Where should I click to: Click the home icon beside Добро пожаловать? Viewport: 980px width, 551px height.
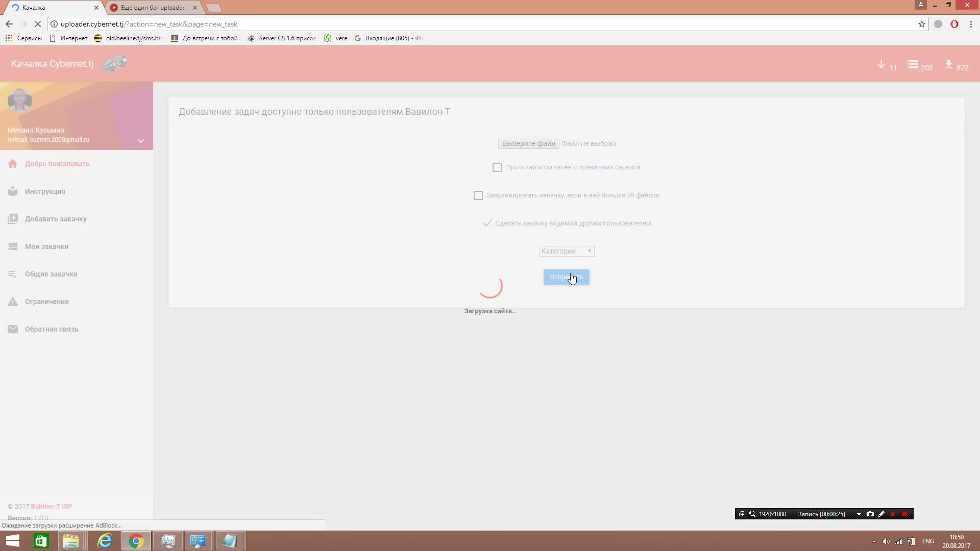point(13,164)
